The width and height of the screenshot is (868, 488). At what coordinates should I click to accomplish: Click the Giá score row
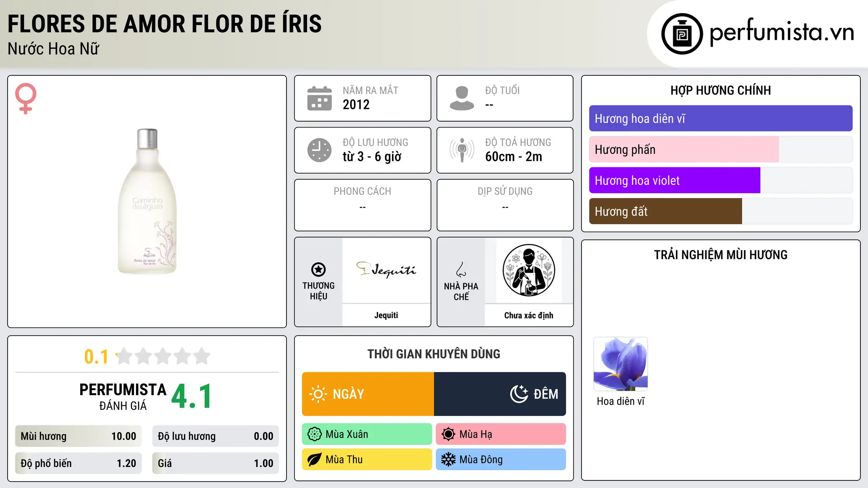tap(215, 463)
